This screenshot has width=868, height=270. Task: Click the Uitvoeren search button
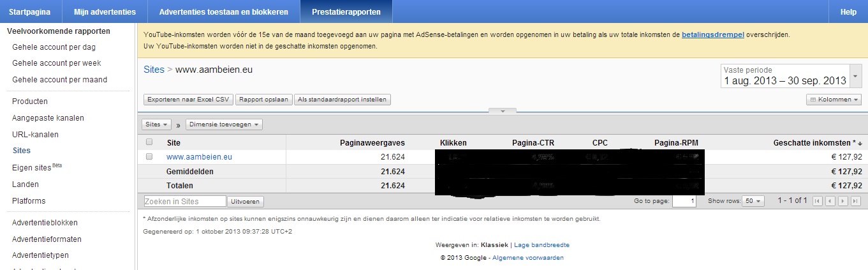(245, 201)
